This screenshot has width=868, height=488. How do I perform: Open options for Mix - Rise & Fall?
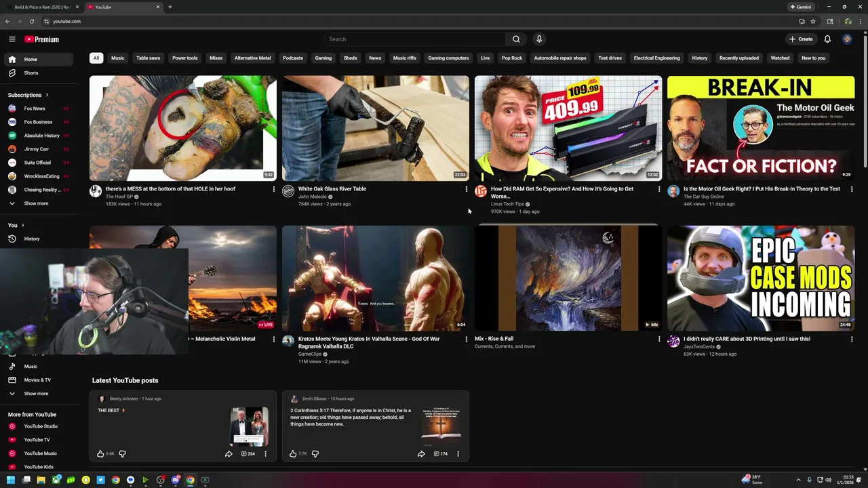pos(659,339)
